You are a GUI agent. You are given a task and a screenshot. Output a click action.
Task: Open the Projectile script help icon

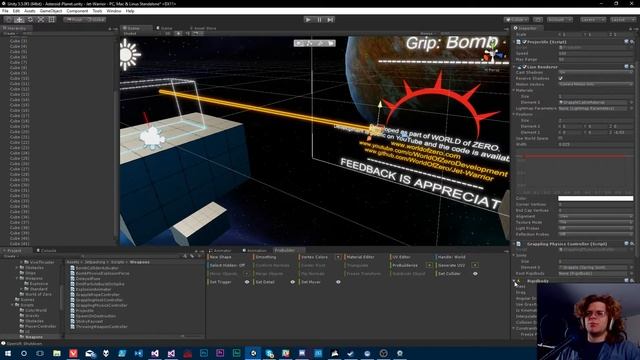pos(627,42)
